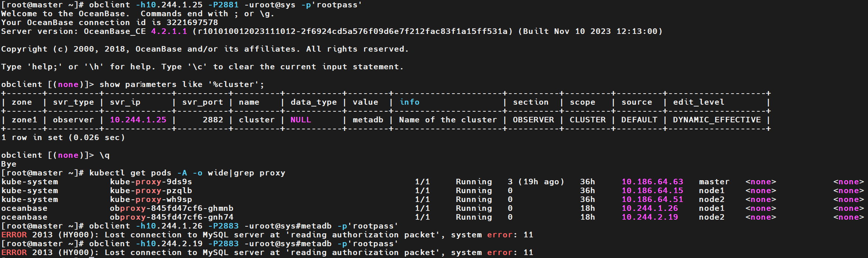Click the zone column header

[x=22, y=102]
